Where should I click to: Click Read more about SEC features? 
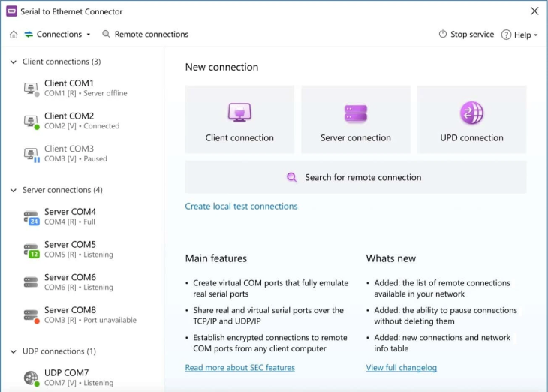[x=239, y=368]
